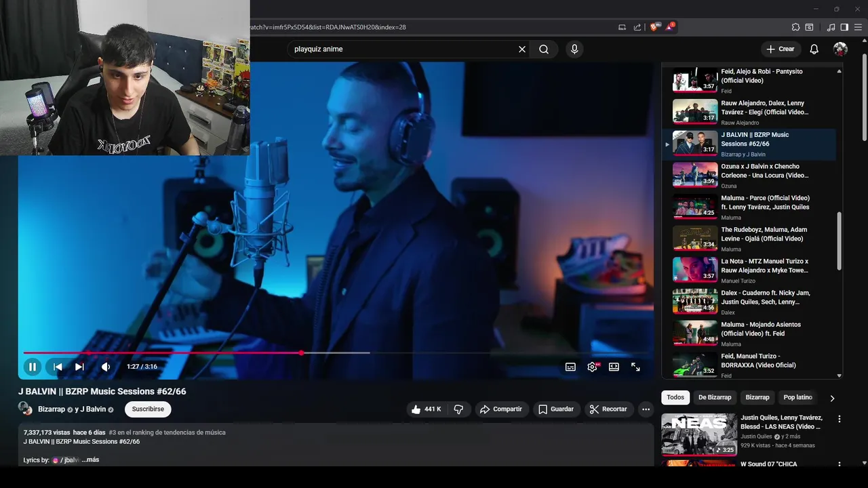Select the Bizarrap filter chip
This screenshot has height=488, width=868.
(757, 398)
